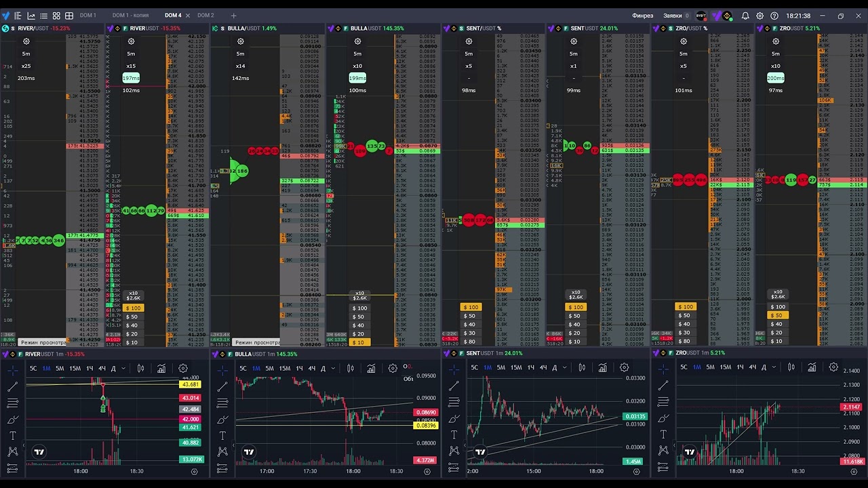This screenshot has height=488, width=868.
Task: Select $40 volume in SENT futures DOM
Action: (x=574, y=325)
